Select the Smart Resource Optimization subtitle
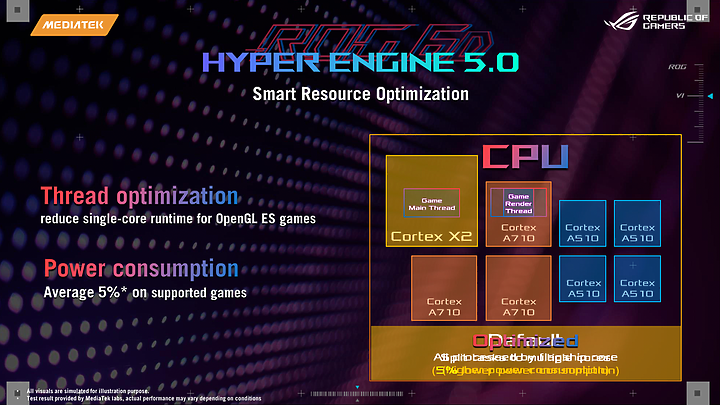 tap(360, 94)
